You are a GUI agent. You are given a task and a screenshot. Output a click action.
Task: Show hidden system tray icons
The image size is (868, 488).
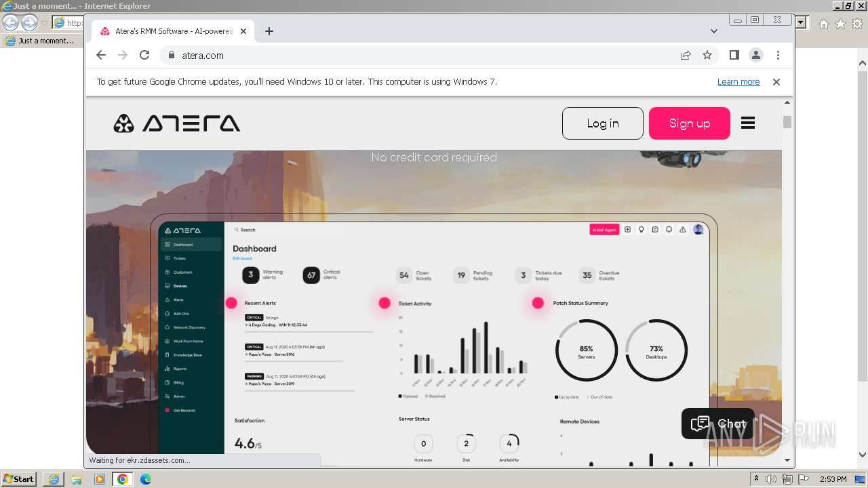point(756,479)
